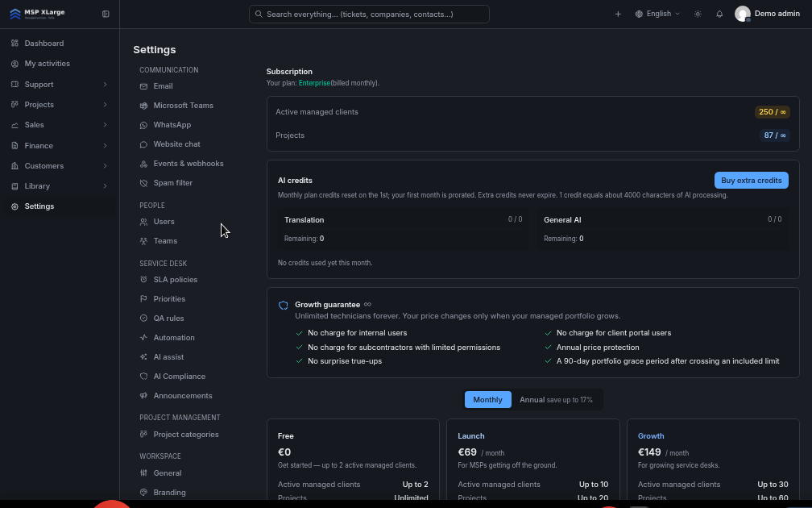Click the WhatsApp icon
Image resolution: width=812 pixels, height=508 pixels.
pos(143,125)
